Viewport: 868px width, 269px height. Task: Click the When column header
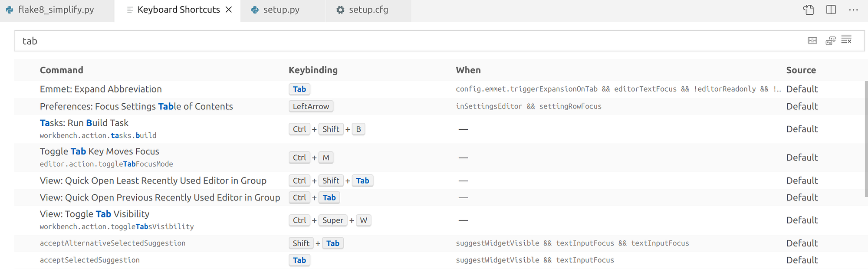468,70
